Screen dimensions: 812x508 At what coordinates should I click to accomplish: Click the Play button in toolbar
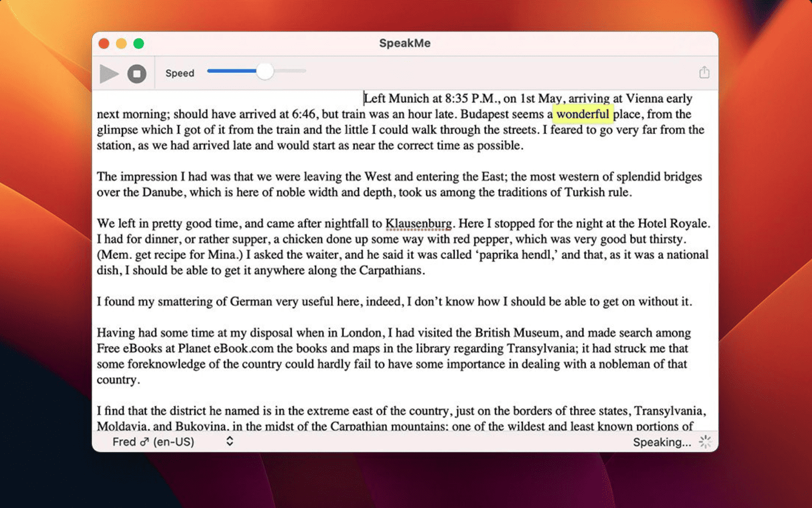(109, 74)
